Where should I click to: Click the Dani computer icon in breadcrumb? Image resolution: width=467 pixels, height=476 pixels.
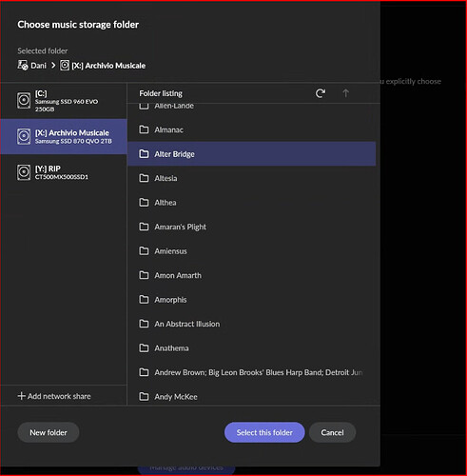pyautogui.click(x=23, y=66)
